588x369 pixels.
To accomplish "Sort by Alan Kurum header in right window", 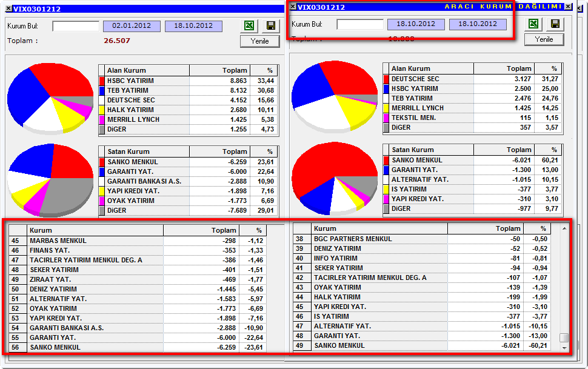I will point(432,68).
